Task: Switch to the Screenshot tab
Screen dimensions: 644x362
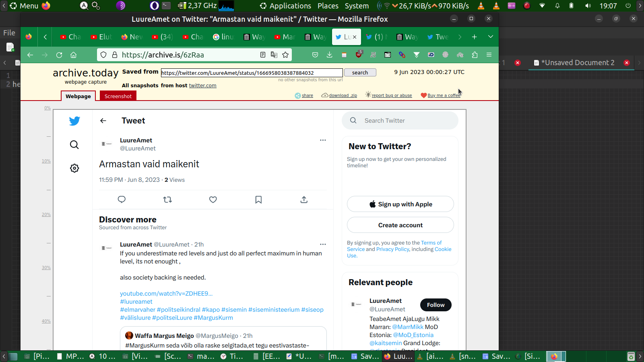Action: coord(118,96)
